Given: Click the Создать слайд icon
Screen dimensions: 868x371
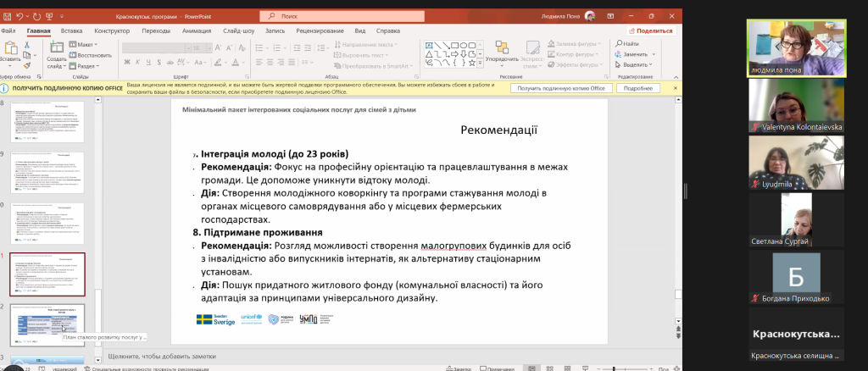Looking at the screenshot, I should [56, 47].
